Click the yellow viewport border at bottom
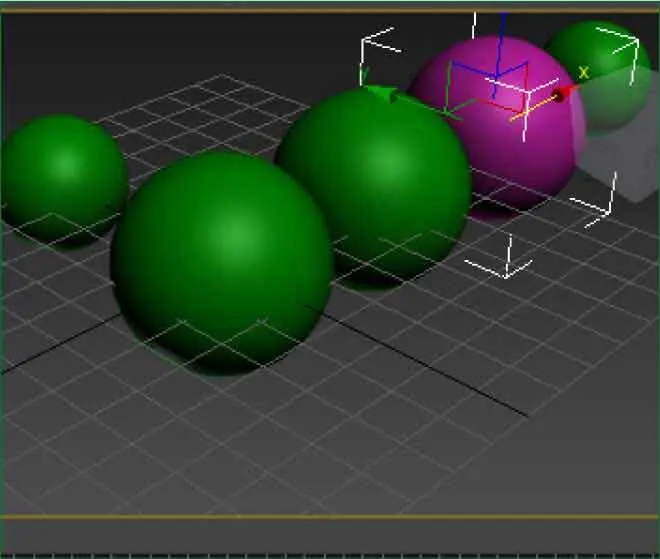The image size is (660, 559). 330,517
